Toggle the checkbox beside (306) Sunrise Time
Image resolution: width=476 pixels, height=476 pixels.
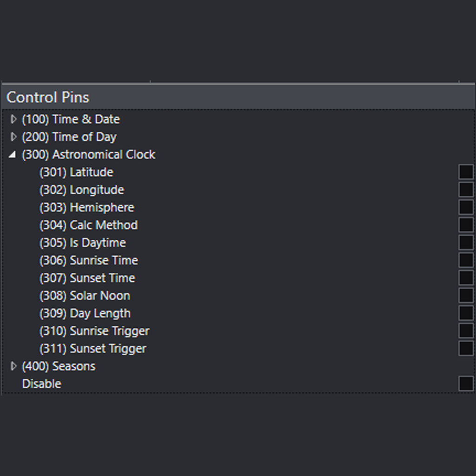(x=465, y=260)
